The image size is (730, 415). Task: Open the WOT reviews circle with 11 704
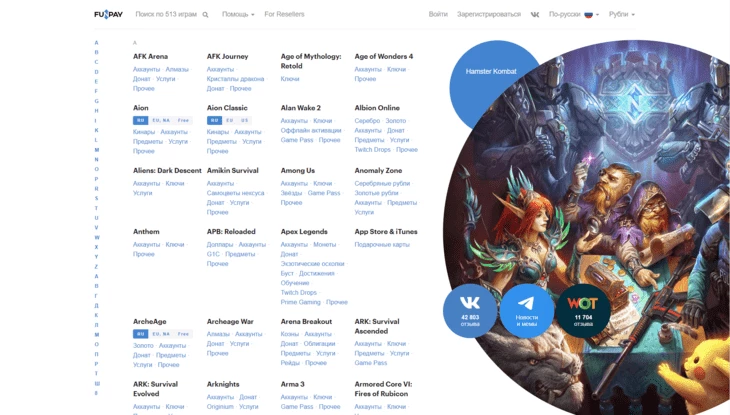click(x=583, y=311)
